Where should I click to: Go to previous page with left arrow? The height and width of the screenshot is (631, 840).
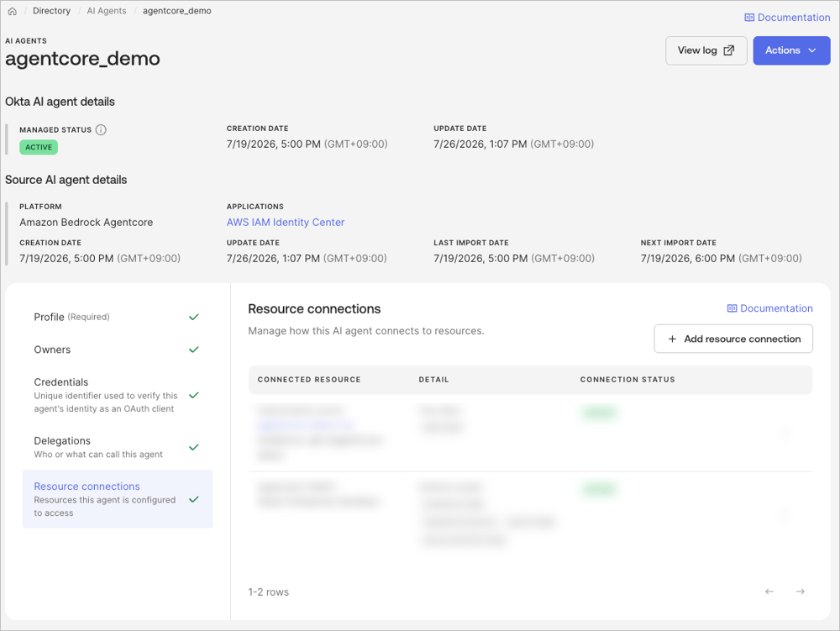pos(769,592)
